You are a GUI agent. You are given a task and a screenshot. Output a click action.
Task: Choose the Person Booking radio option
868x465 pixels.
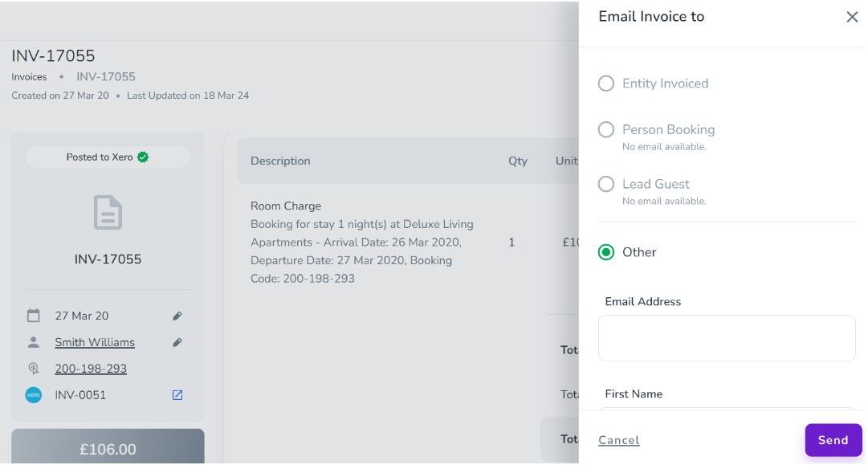pos(606,130)
